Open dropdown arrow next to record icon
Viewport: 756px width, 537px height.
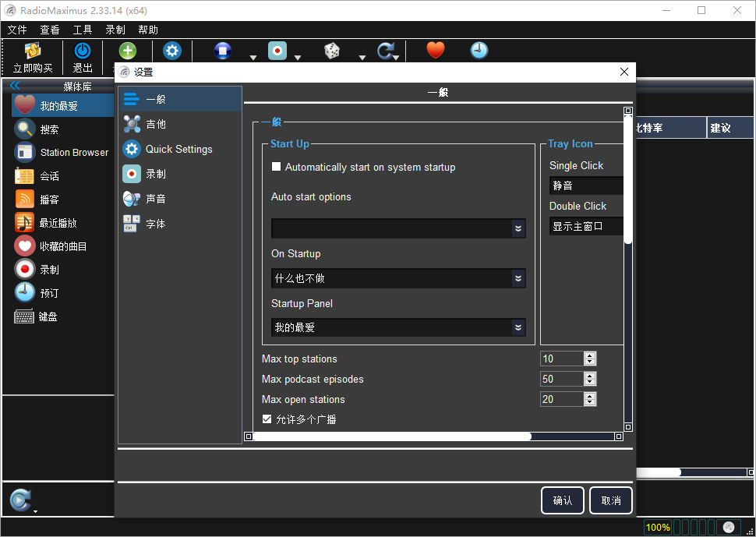click(x=298, y=58)
